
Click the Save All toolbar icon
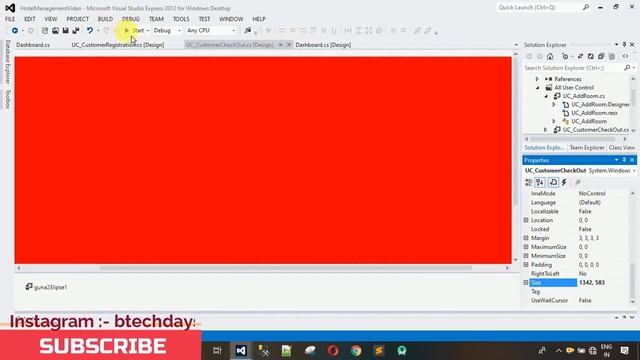pos(76,31)
